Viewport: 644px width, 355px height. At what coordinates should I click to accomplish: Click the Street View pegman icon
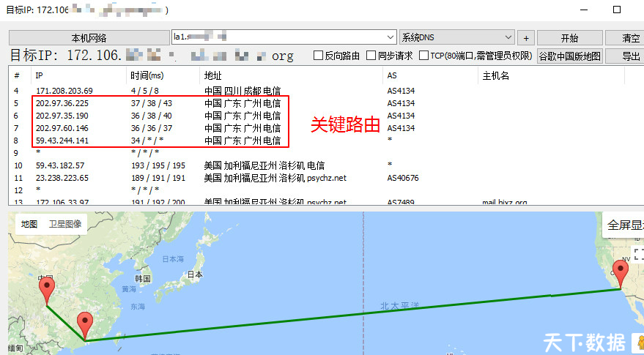point(639,341)
